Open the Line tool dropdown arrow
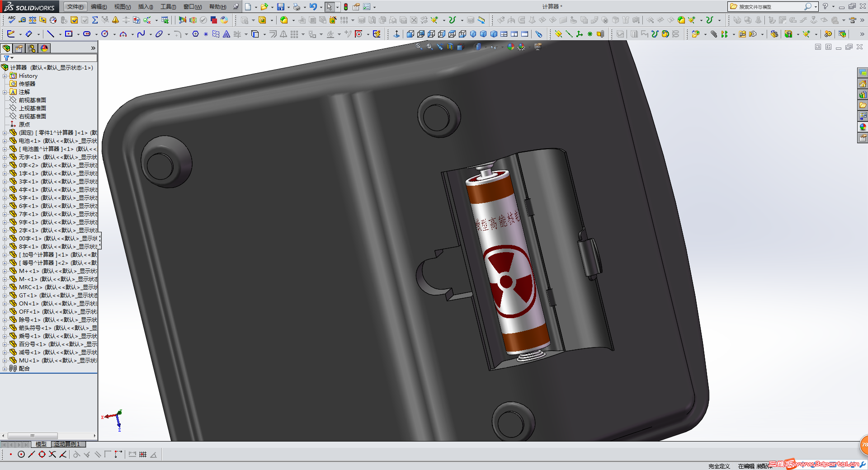This screenshot has width=868, height=470. (x=59, y=34)
